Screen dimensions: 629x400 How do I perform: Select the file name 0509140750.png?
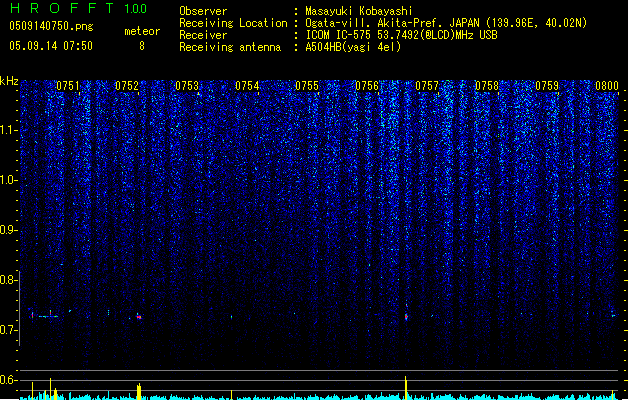click(51, 26)
